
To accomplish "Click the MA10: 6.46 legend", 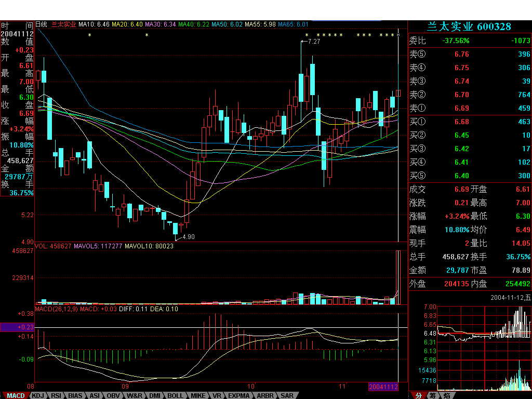I will coord(94,24).
